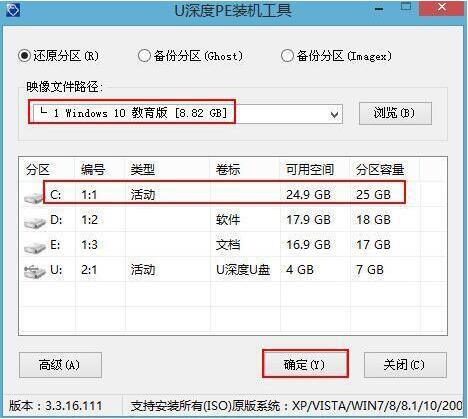
Task: Select the D: 软件 partition row
Action: 233,220
